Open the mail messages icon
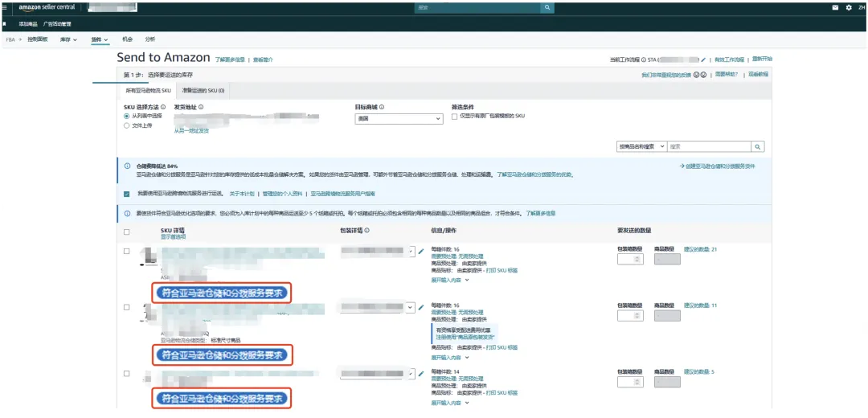868x418 pixels. pos(835,7)
